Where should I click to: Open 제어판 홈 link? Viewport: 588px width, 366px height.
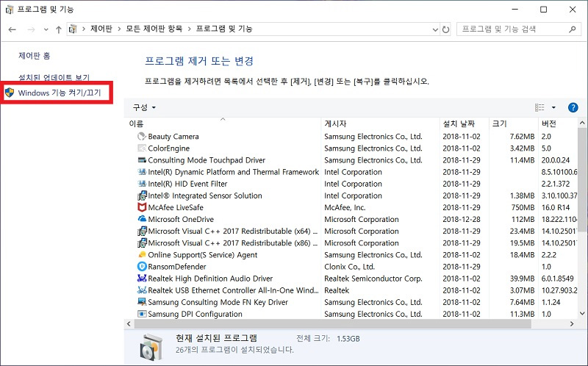click(34, 56)
